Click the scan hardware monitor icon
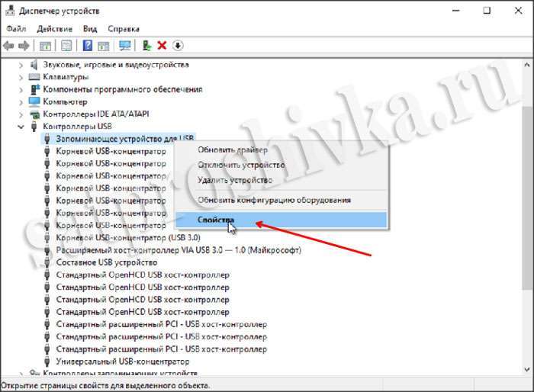The height and width of the screenshot is (392, 534). click(124, 46)
